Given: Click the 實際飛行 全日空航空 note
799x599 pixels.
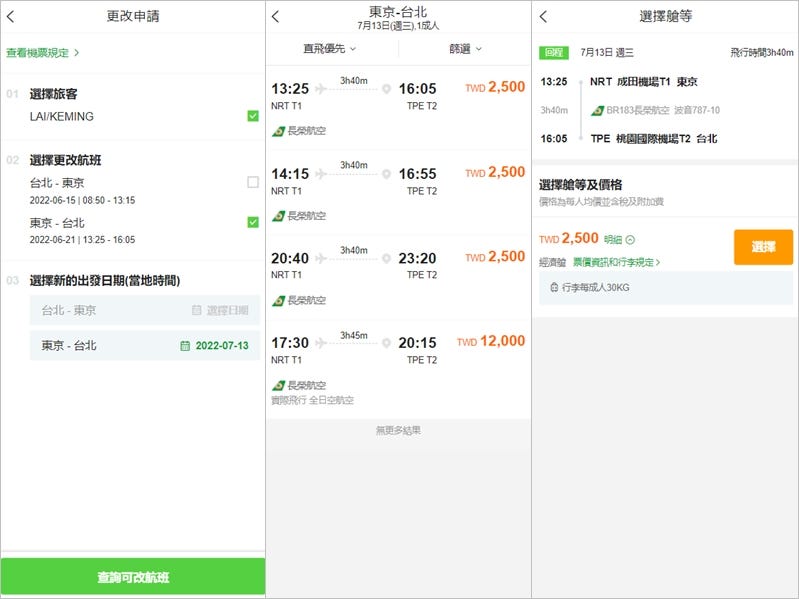Looking at the screenshot, I should coord(312,400).
